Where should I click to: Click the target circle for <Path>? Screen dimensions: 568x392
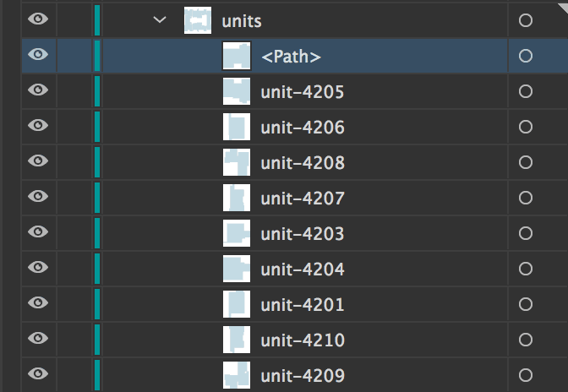pyautogui.click(x=526, y=56)
